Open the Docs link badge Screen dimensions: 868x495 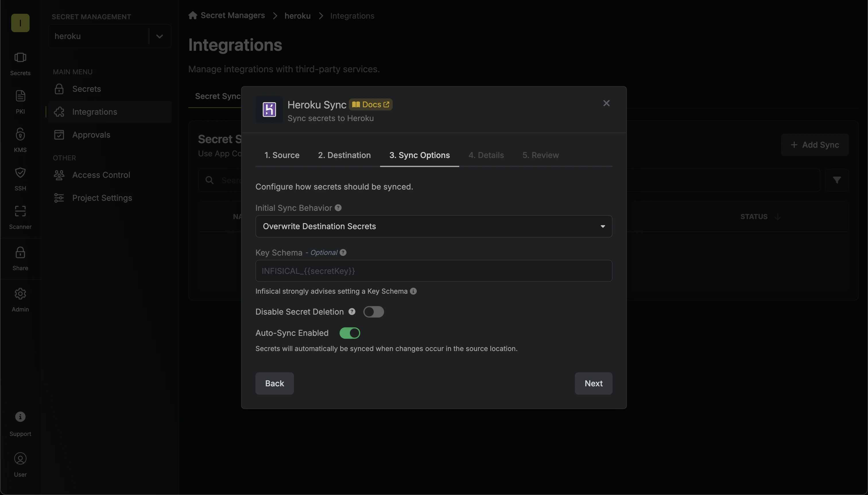(370, 104)
